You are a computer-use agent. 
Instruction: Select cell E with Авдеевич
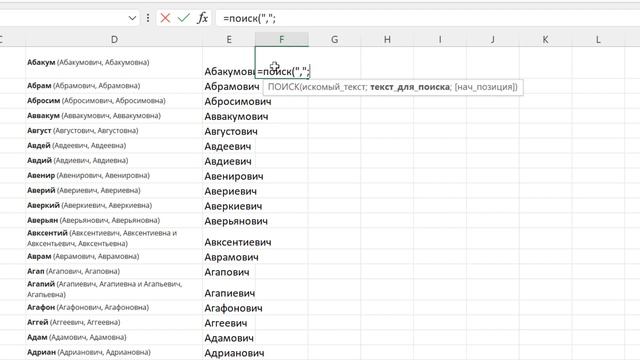coord(229,147)
